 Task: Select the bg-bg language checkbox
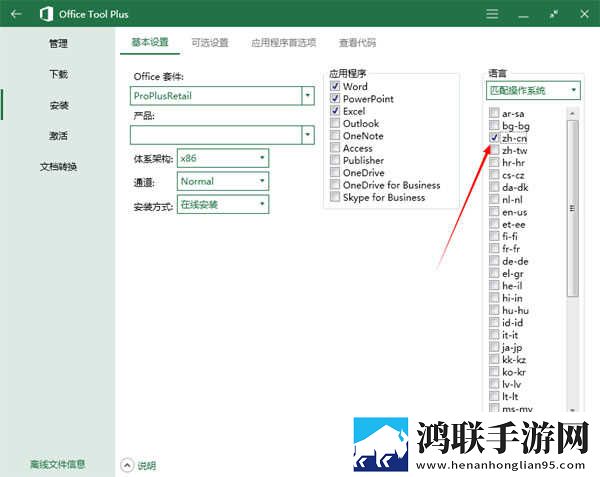pyautogui.click(x=494, y=125)
